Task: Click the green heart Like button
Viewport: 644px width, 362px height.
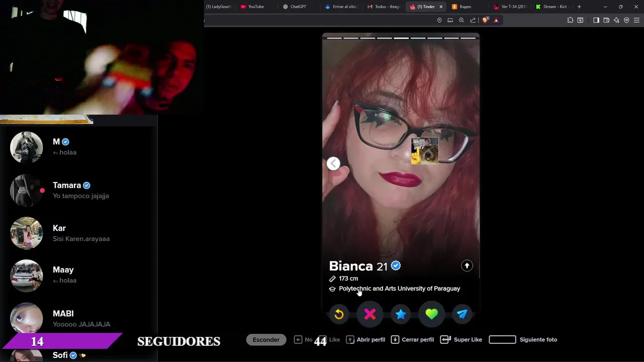Action: point(432,314)
